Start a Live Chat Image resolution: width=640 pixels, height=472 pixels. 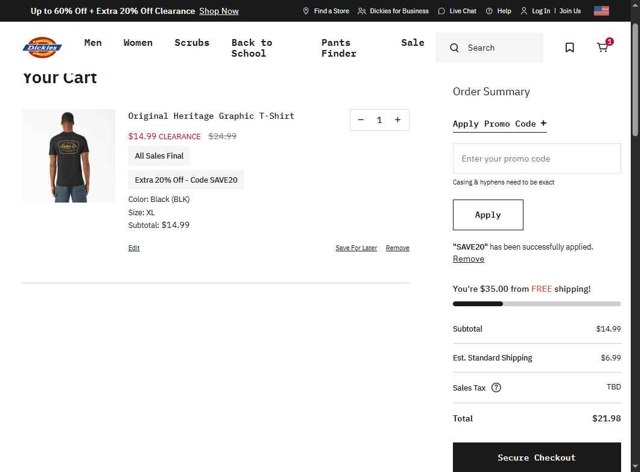[457, 11]
